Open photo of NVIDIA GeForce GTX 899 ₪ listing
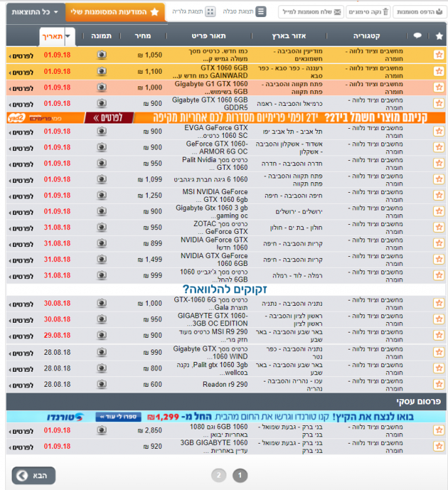This screenshot has width=448, height=490. [101, 243]
